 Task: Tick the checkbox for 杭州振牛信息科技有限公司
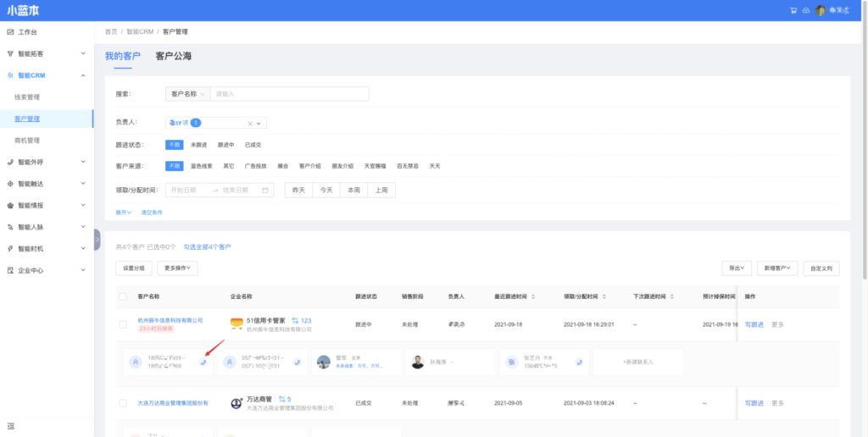coord(123,324)
